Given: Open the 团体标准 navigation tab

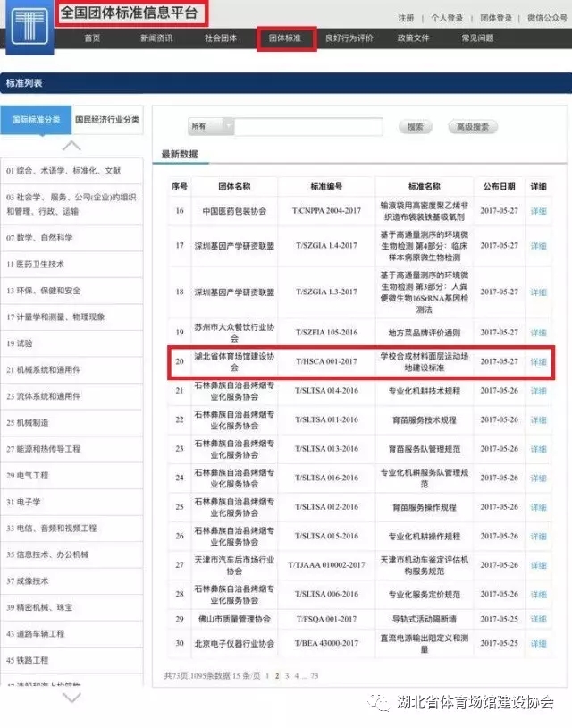Looking at the screenshot, I should (x=285, y=38).
